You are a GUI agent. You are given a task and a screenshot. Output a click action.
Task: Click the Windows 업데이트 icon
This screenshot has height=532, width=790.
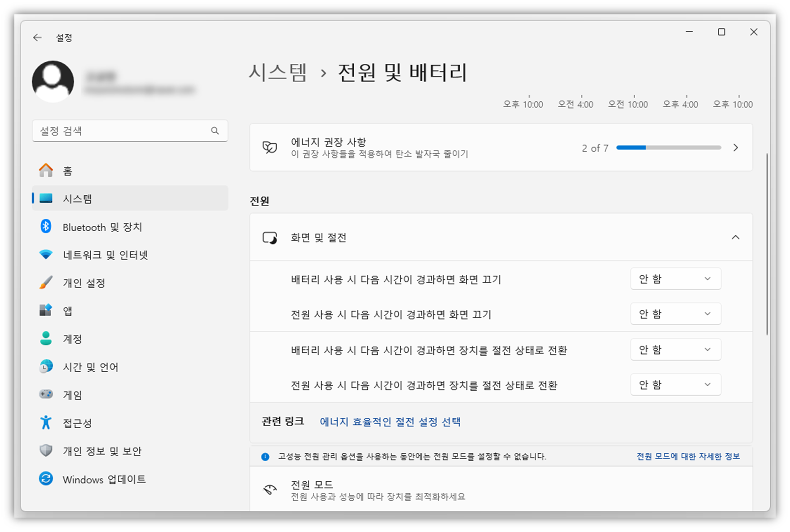tap(45, 479)
